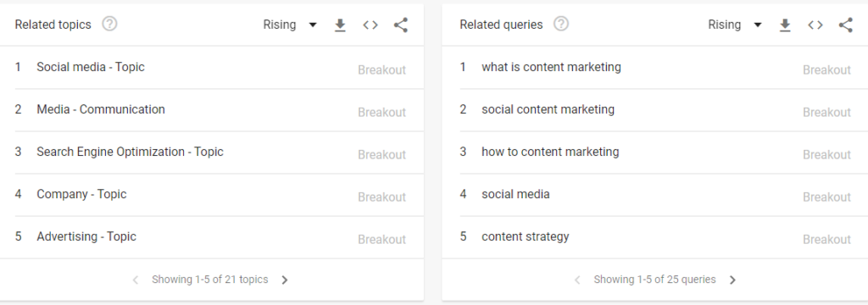The width and height of the screenshot is (868, 305).
Task: Go to previous page of topics
Action: click(x=135, y=280)
